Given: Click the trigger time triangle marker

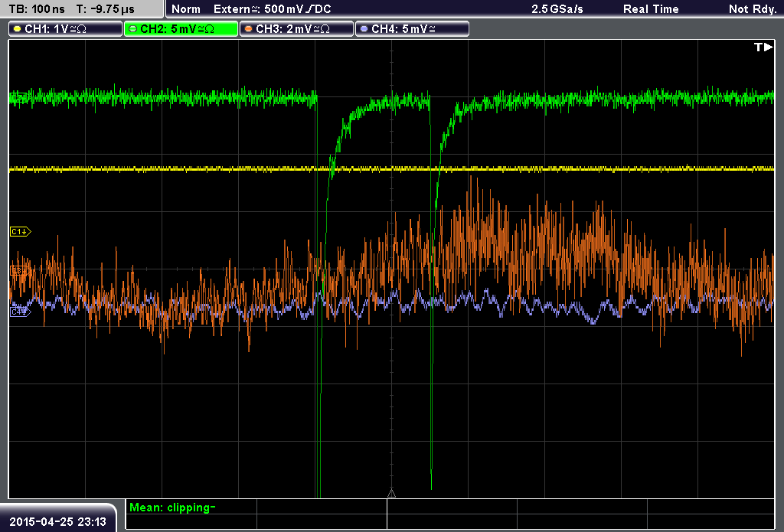Looking at the screenshot, I should coord(391,494).
